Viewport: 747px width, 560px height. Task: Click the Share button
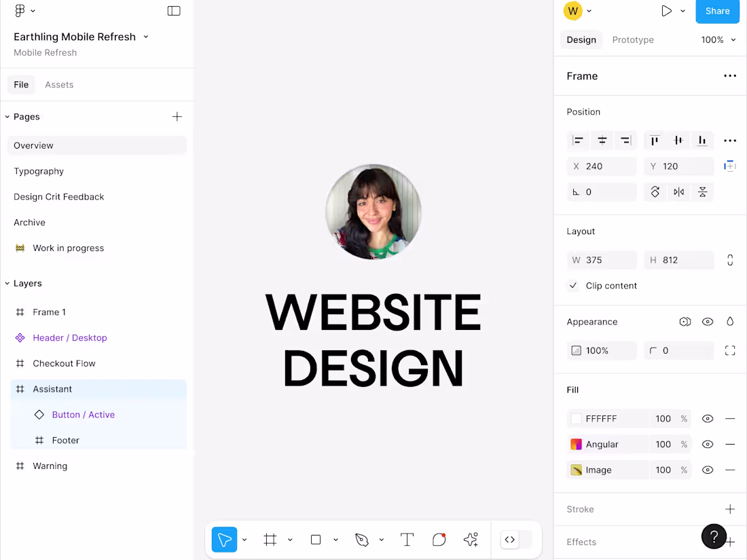[x=718, y=11]
